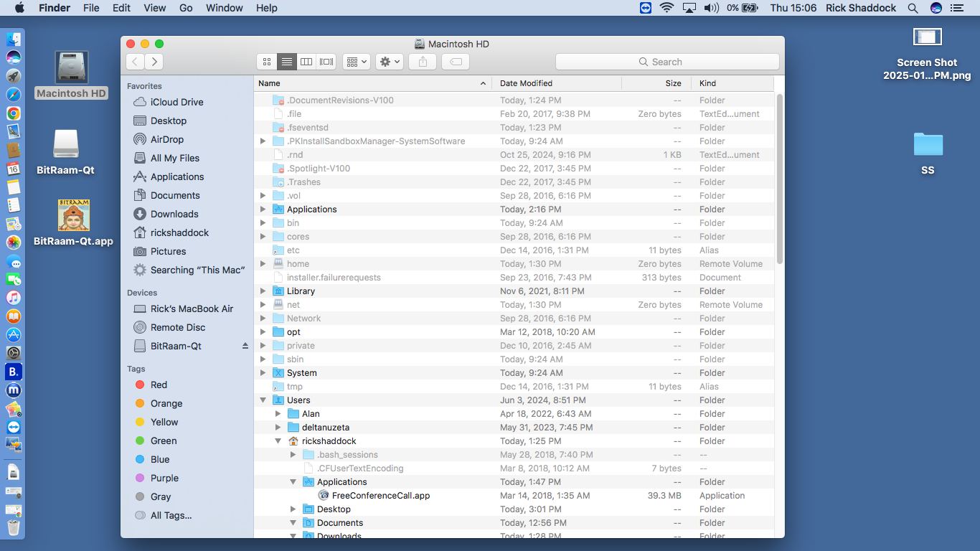Switch Finder to column view

pos(306,62)
